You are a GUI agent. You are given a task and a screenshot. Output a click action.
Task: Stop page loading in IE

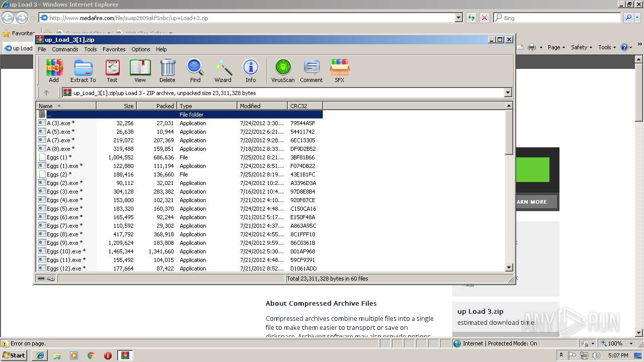[485, 18]
